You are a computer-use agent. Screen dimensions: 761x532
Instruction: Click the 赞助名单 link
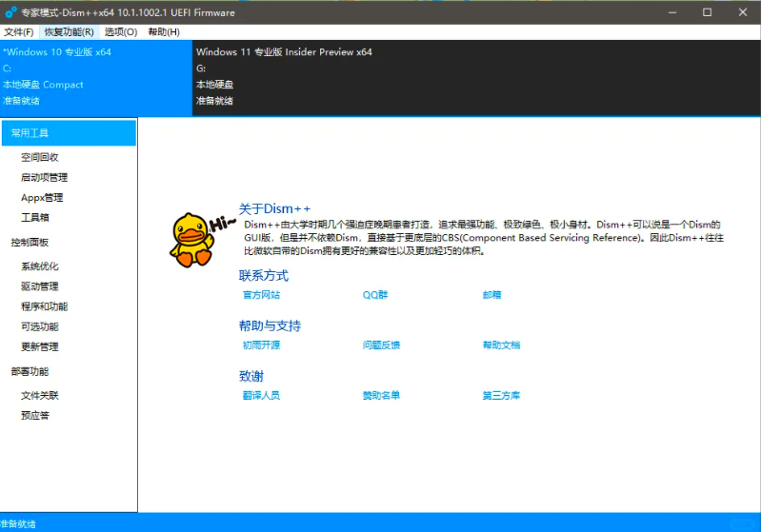click(382, 396)
